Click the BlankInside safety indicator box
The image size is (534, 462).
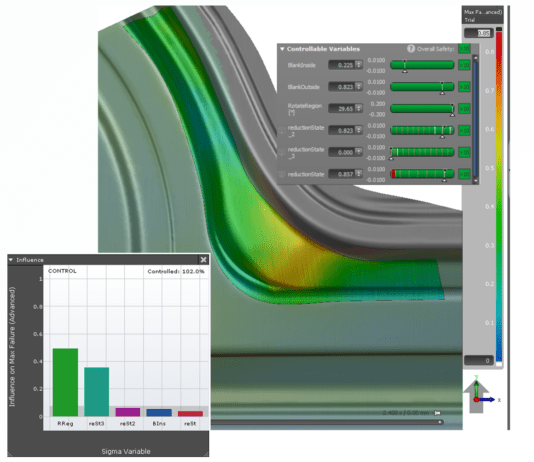click(464, 65)
